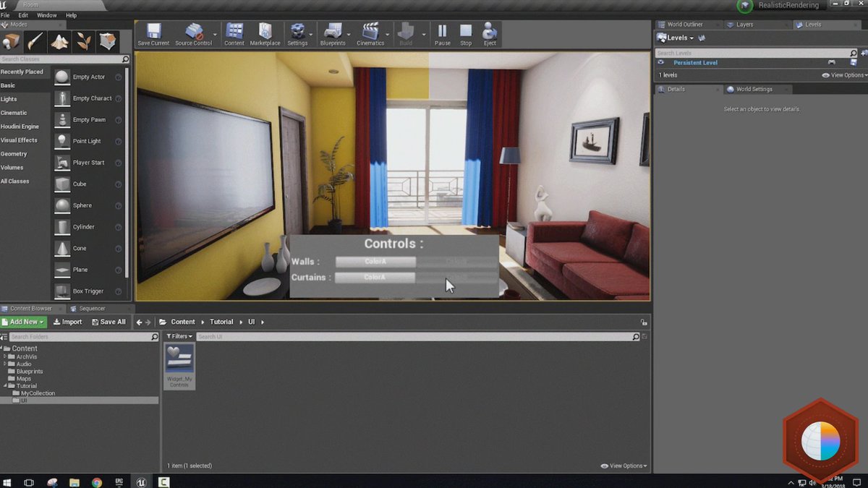Screen dimensions: 868x488
Task: Select the Sphere shape icon
Action: click(x=62, y=205)
